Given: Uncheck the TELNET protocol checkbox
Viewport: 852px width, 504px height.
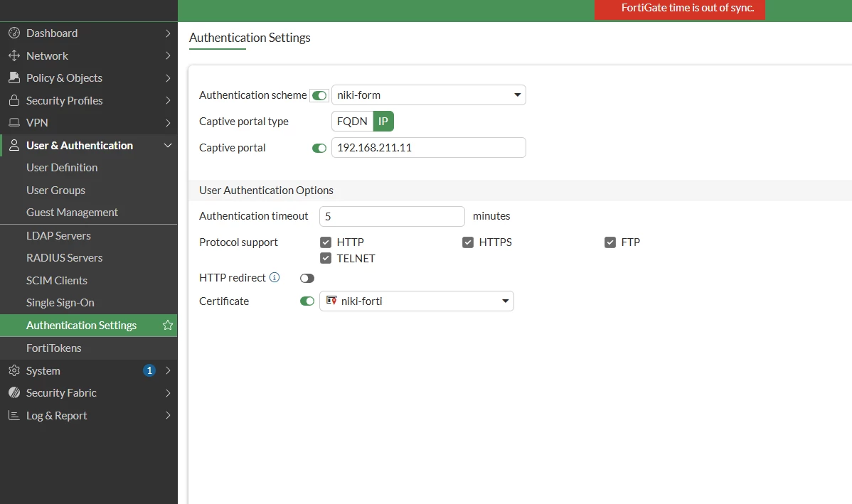Looking at the screenshot, I should tap(326, 259).
